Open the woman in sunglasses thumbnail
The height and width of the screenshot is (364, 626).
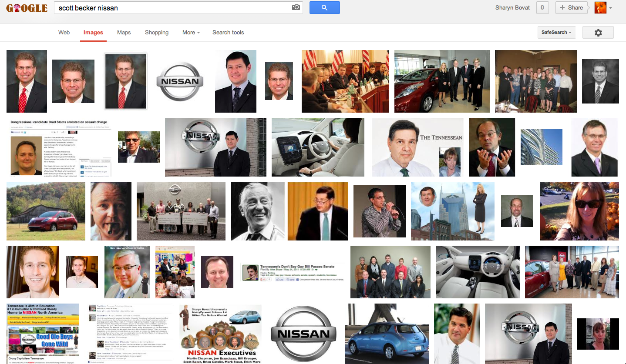[x=579, y=211]
